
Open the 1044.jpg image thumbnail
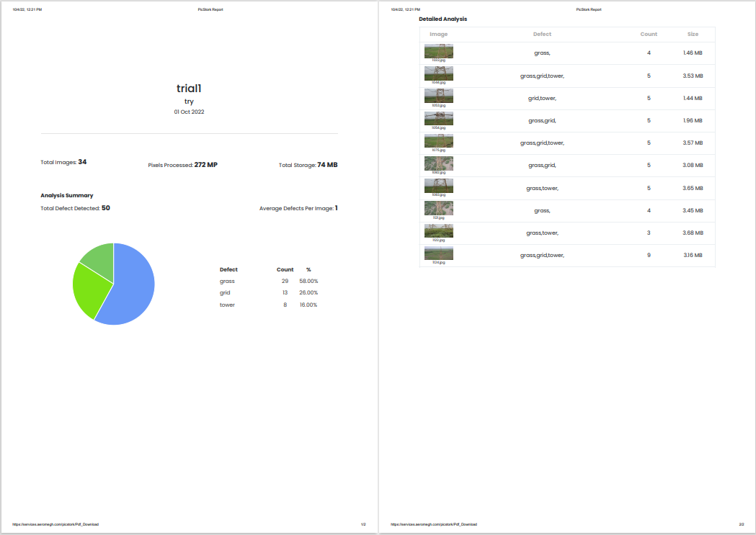pos(438,73)
